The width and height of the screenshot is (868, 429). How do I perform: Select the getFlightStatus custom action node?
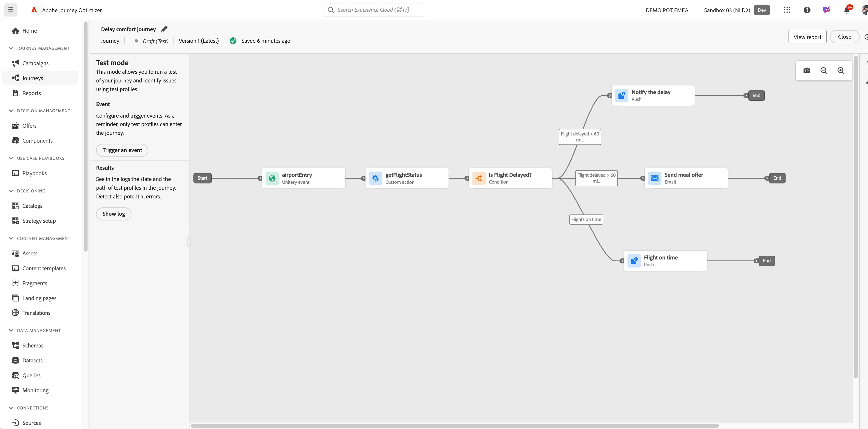(x=407, y=178)
